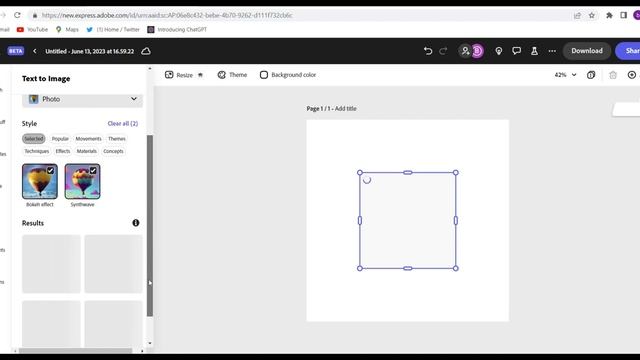The height and width of the screenshot is (360, 640).
Task: Click the panel horizontal scrollbar
Action: 76,351
